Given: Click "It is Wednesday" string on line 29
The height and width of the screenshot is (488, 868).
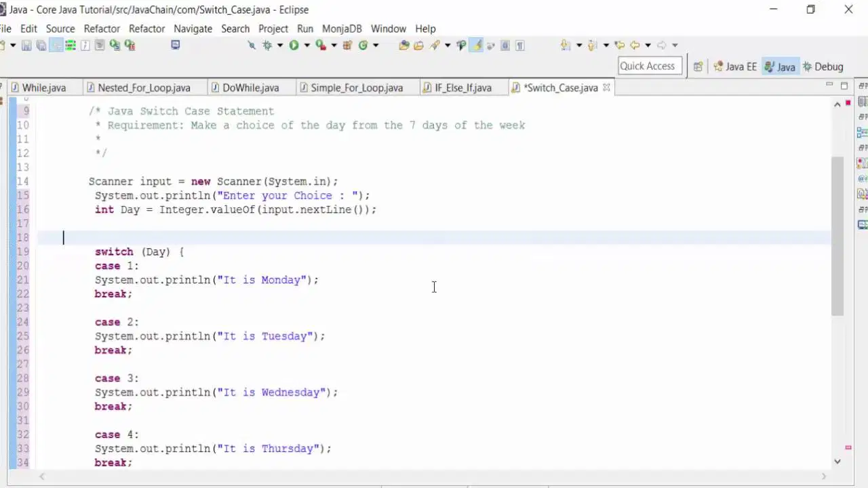Looking at the screenshot, I should pyautogui.click(x=273, y=392).
